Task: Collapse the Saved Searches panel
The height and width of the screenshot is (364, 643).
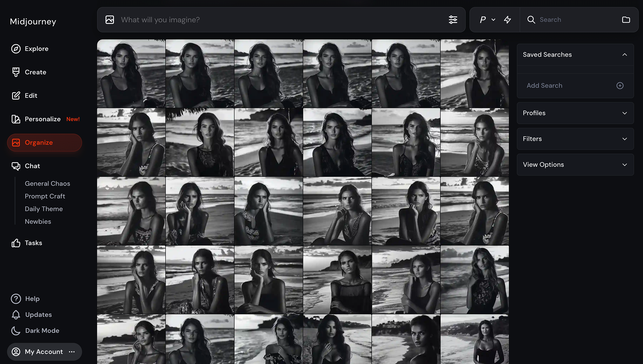Action: tap(625, 55)
